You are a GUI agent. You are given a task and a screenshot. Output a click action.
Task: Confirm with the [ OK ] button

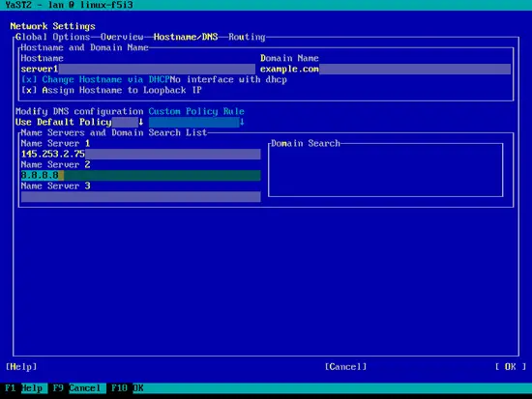pyautogui.click(x=511, y=367)
